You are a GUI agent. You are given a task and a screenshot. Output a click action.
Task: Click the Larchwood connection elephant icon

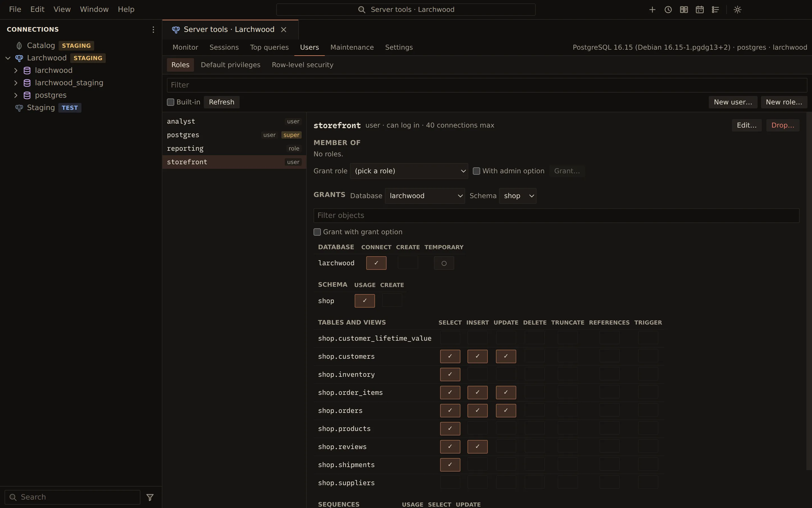coord(19,58)
